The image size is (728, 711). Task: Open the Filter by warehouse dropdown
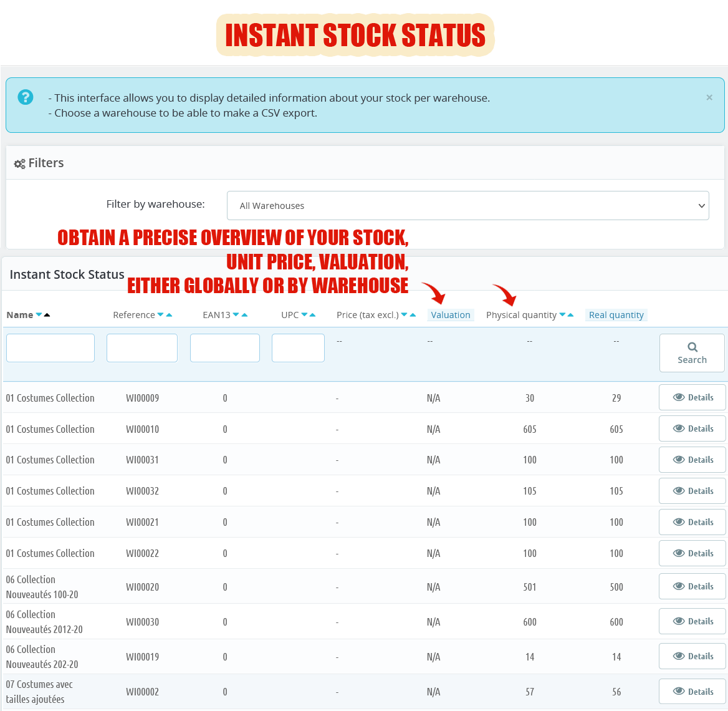[467, 206]
